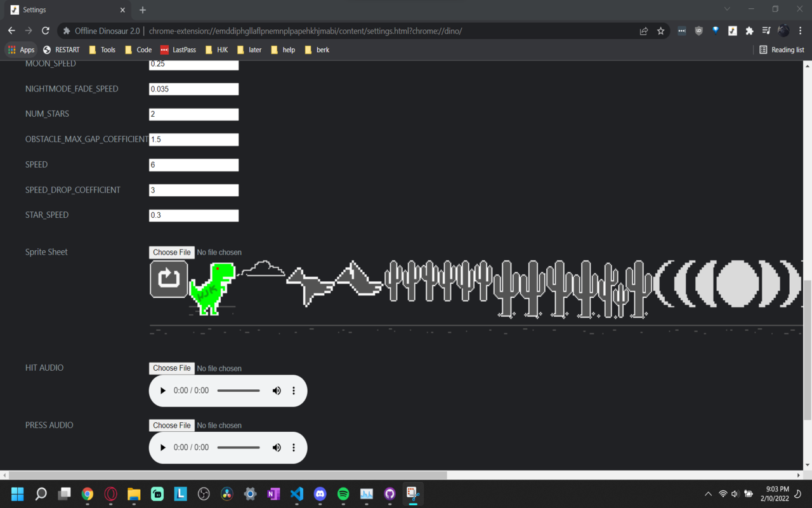Open PRESS AUDIO player more options
Viewport: 812px width, 508px height.
[294, 448]
